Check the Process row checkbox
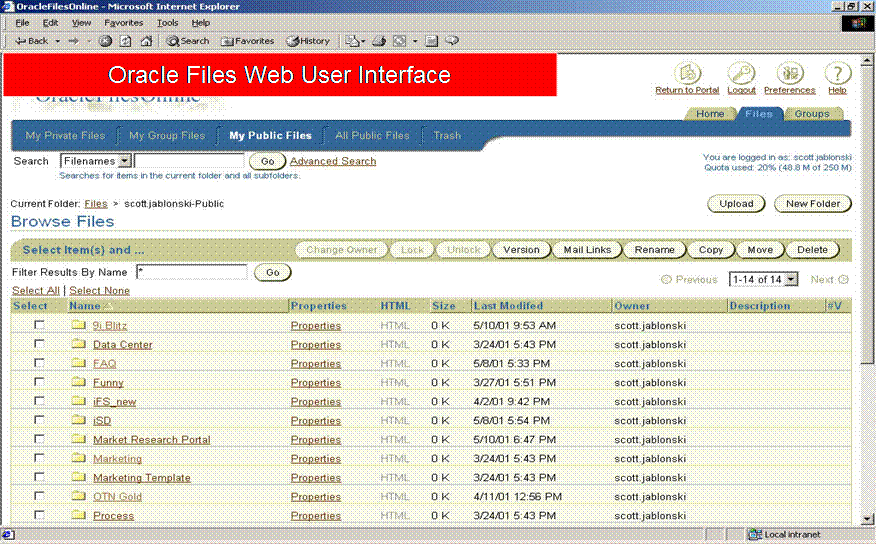 click(39, 515)
